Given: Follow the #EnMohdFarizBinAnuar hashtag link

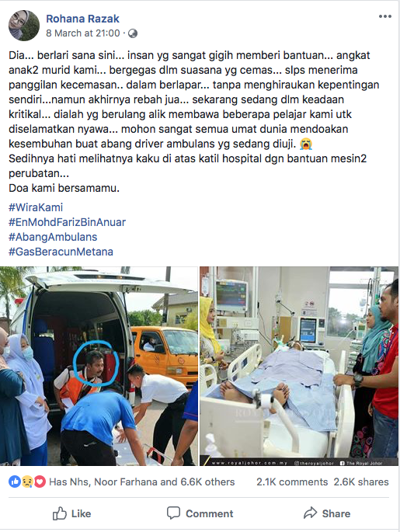Looking at the screenshot, I should pyautogui.click(x=67, y=222).
